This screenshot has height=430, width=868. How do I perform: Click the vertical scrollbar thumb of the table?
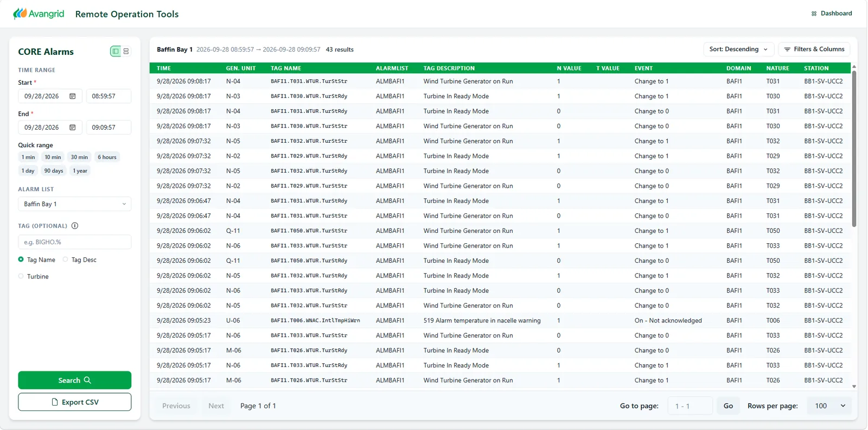(854, 149)
